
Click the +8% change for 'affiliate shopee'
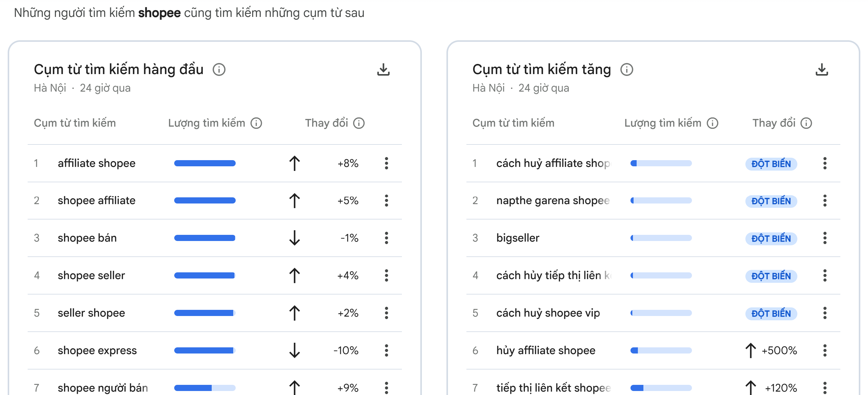click(x=348, y=164)
